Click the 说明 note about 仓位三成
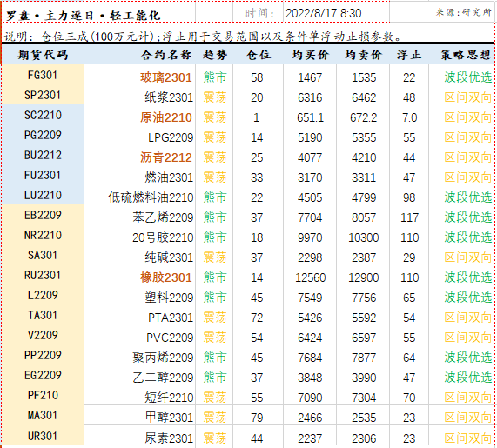This screenshot has height=448, width=497. click(x=203, y=37)
